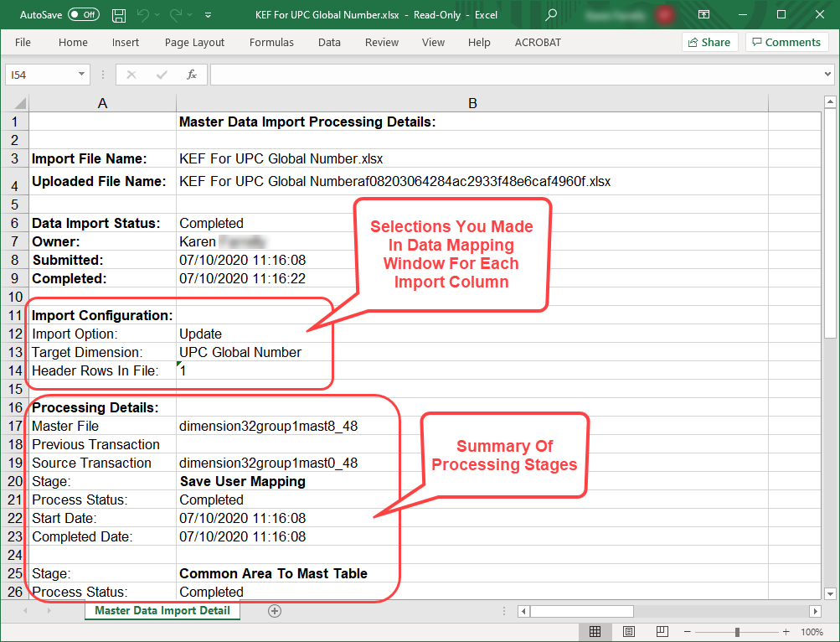
Task: Select Normal view icon in status bar
Action: (595, 631)
